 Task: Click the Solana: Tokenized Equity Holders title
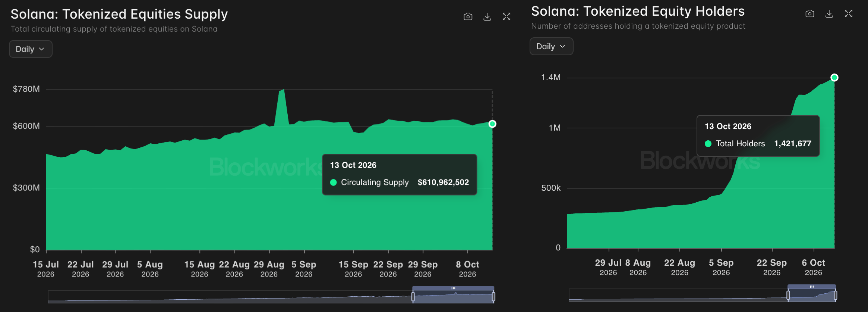[638, 12]
